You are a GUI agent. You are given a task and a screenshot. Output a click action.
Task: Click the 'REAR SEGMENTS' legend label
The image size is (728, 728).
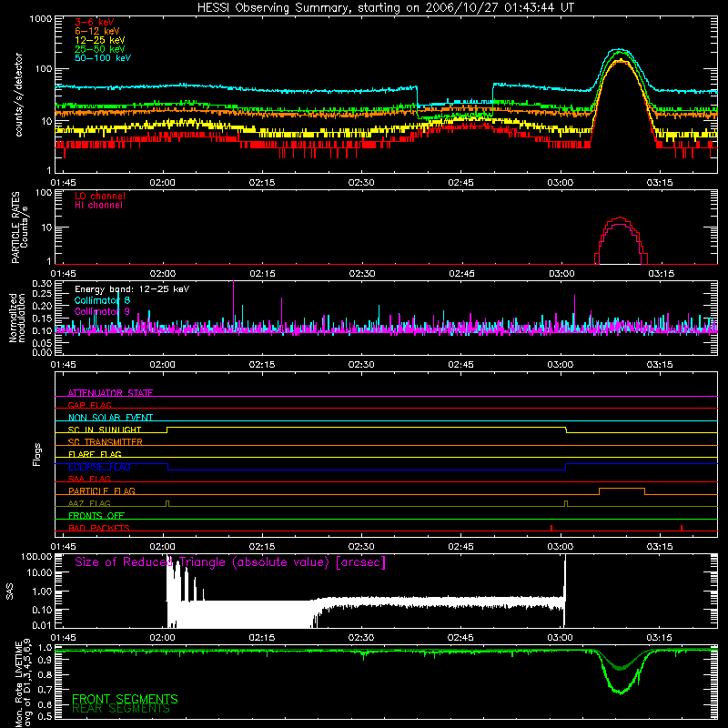pyautogui.click(x=121, y=709)
